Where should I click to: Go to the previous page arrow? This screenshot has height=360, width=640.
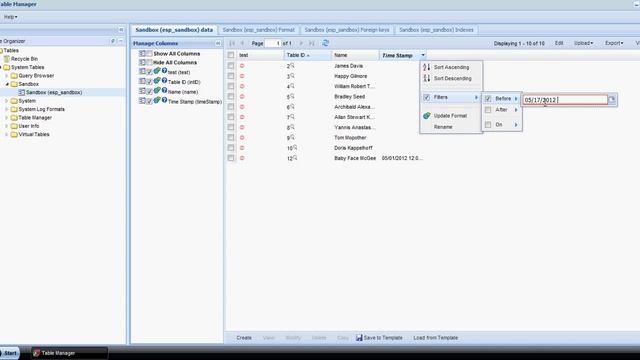click(242, 43)
